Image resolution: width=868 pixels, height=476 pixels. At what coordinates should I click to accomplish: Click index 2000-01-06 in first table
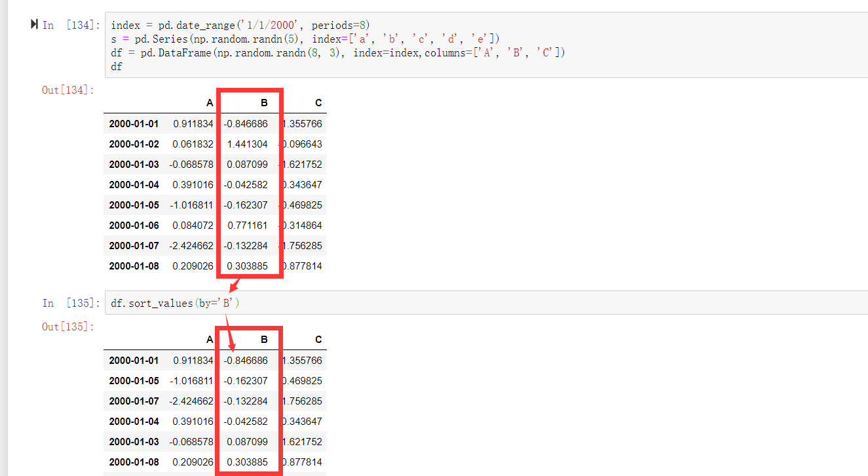(134, 225)
